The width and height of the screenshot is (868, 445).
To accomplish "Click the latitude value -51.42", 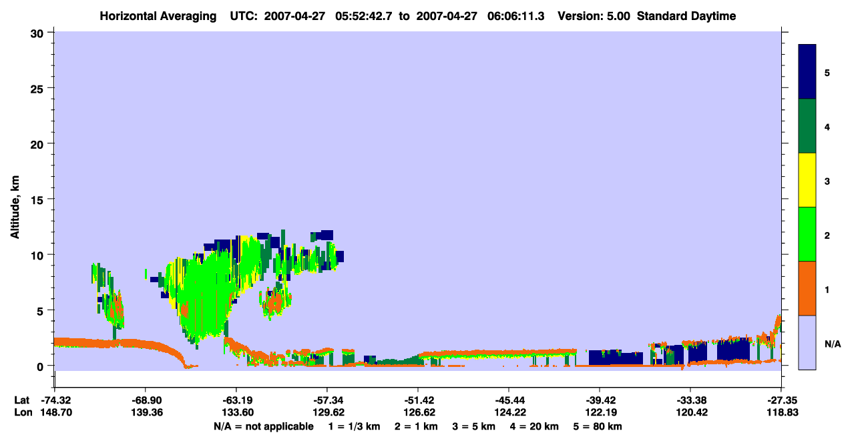I will pyautogui.click(x=418, y=400).
